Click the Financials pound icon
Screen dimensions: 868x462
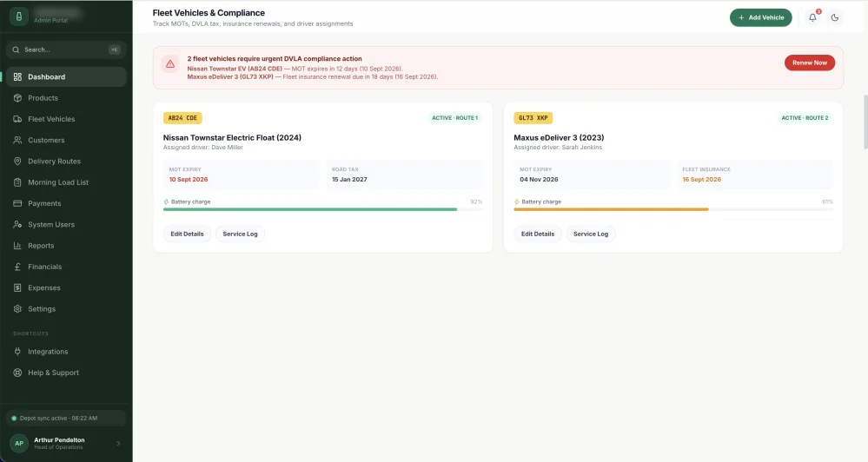17,267
